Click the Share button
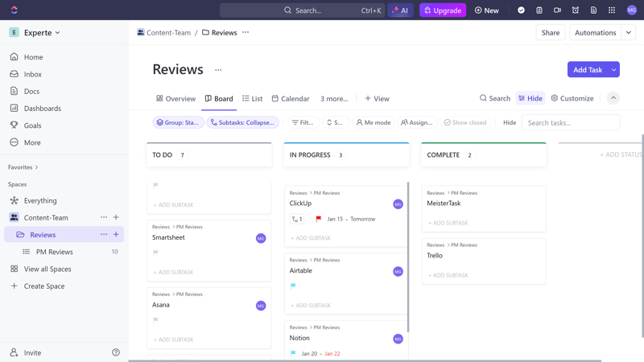 coord(551,32)
